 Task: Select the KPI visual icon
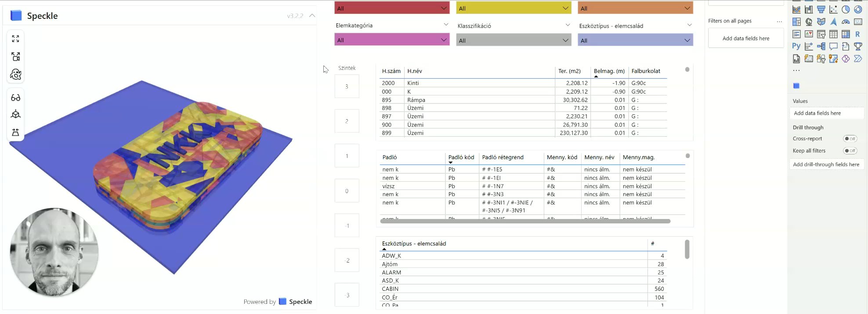tap(809, 34)
